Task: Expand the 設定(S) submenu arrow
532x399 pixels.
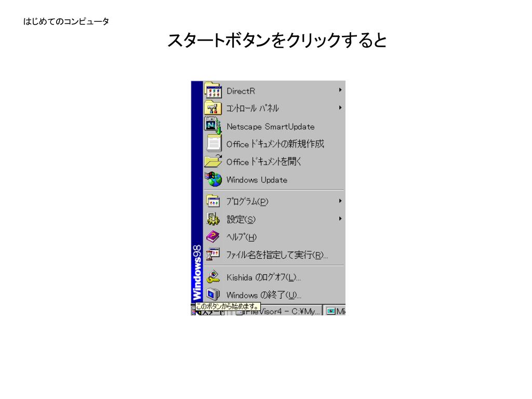Action: click(x=340, y=219)
